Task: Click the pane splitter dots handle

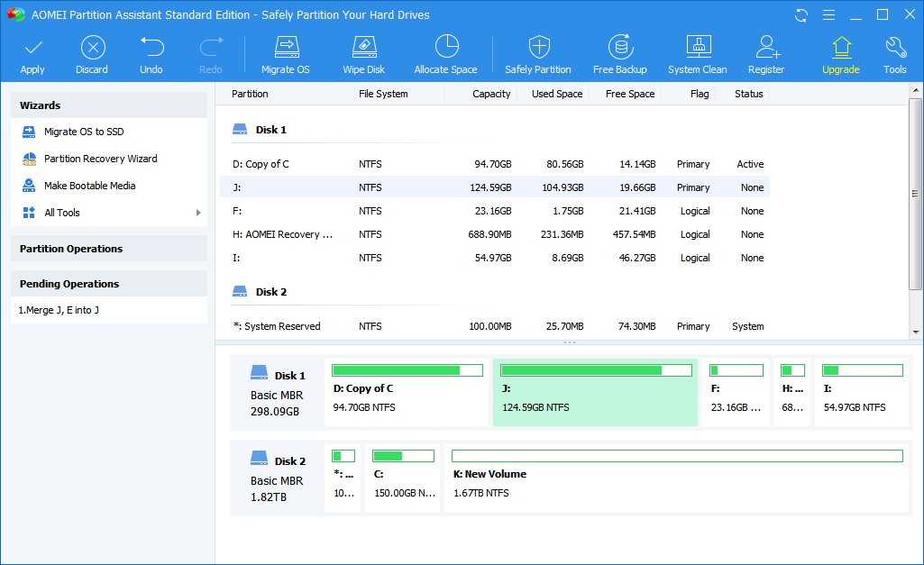Action: [x=569, y=342]
